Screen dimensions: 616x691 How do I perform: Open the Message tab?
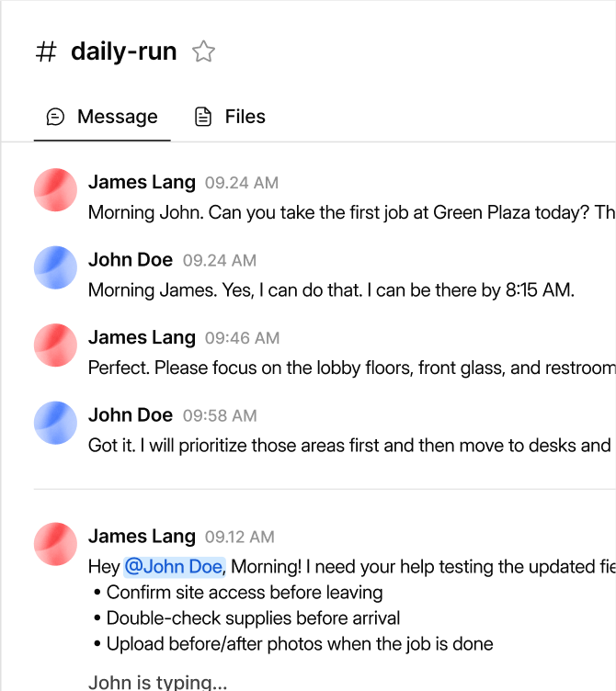pyautogui.click(x=102, y=117)
